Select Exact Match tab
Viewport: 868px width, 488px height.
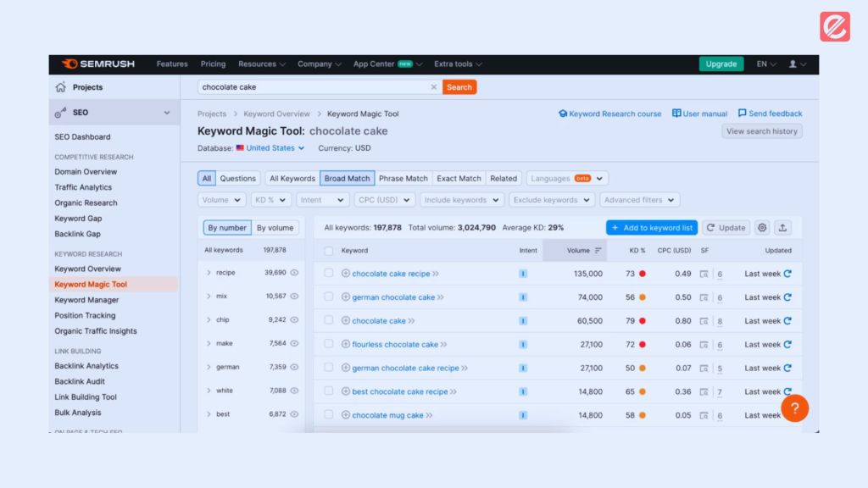tap(459, 178)
